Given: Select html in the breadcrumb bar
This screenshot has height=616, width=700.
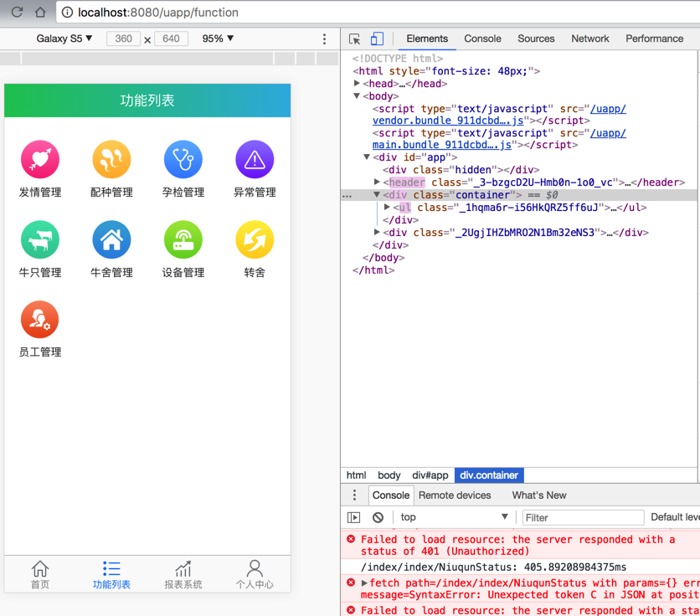Looking at the screenshot, I should click(356, 475).
